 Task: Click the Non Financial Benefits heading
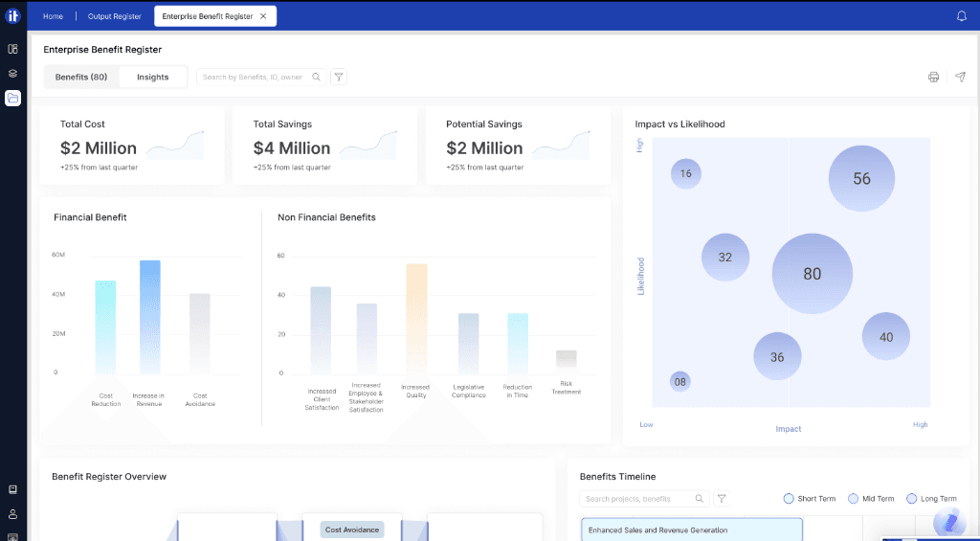pos(327,217)
